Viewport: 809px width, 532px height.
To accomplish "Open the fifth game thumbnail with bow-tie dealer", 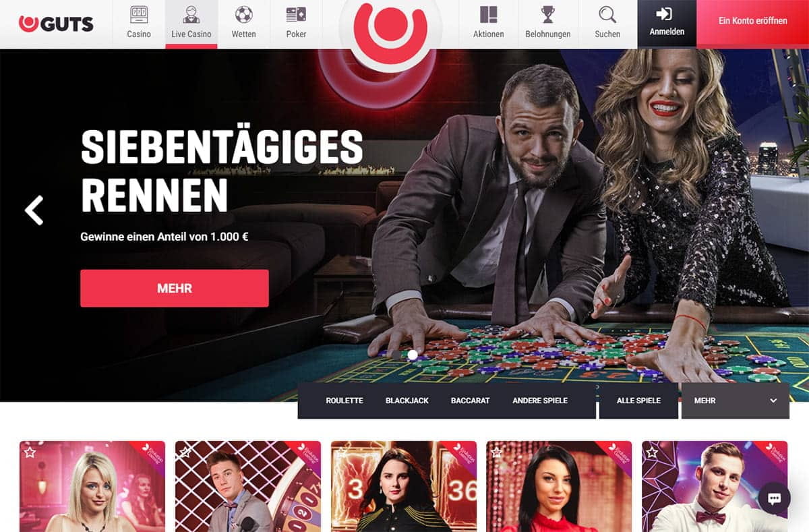I will coord(715,486).
